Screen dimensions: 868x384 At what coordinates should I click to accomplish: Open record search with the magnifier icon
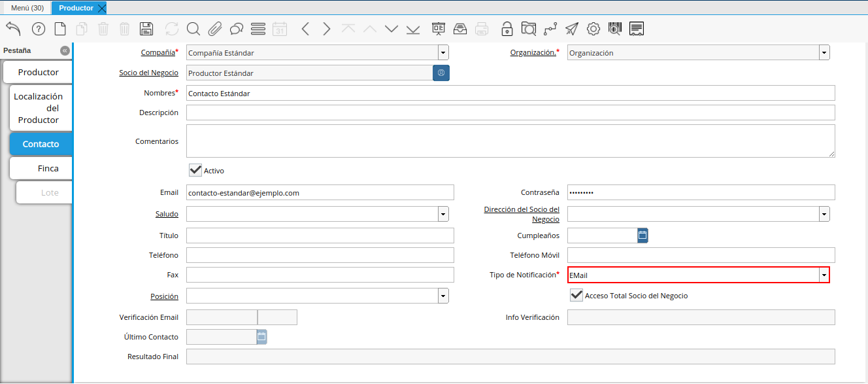(193, 29)
